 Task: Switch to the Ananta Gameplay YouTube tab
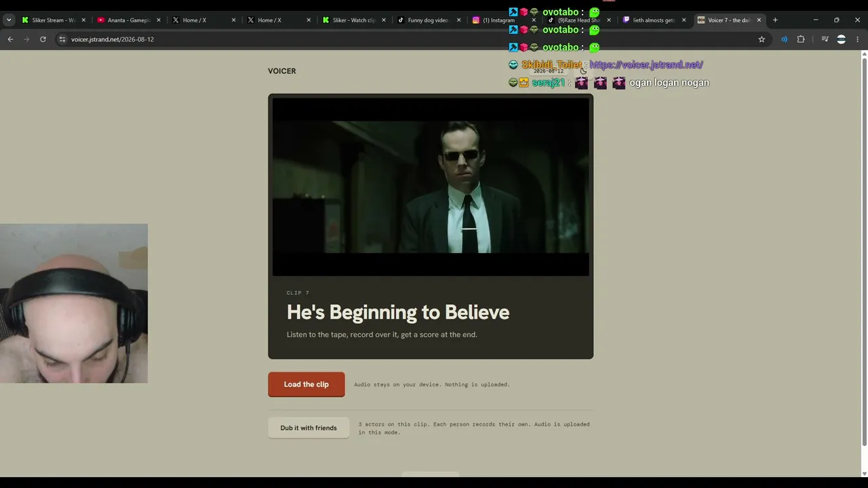[x=129, y=20]
